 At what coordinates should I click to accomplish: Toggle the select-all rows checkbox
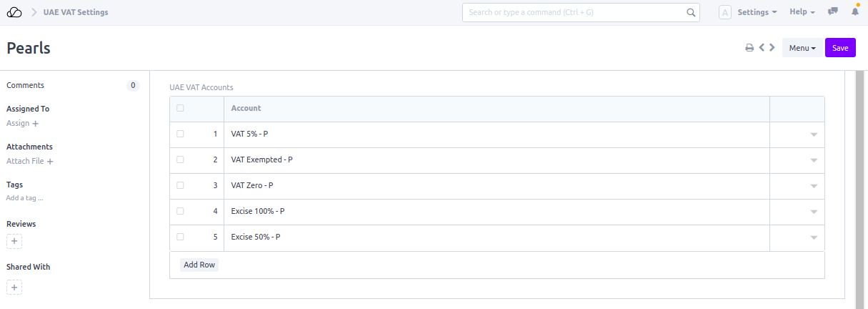180,108
